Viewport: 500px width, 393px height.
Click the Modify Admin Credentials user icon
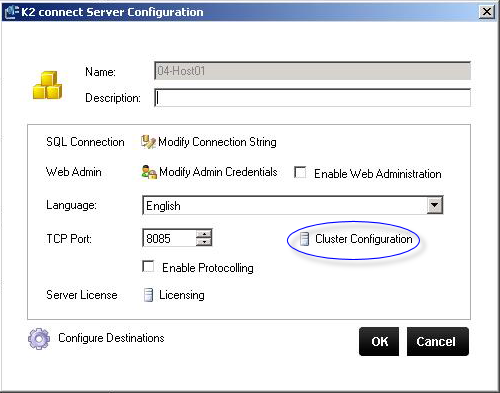149,172
